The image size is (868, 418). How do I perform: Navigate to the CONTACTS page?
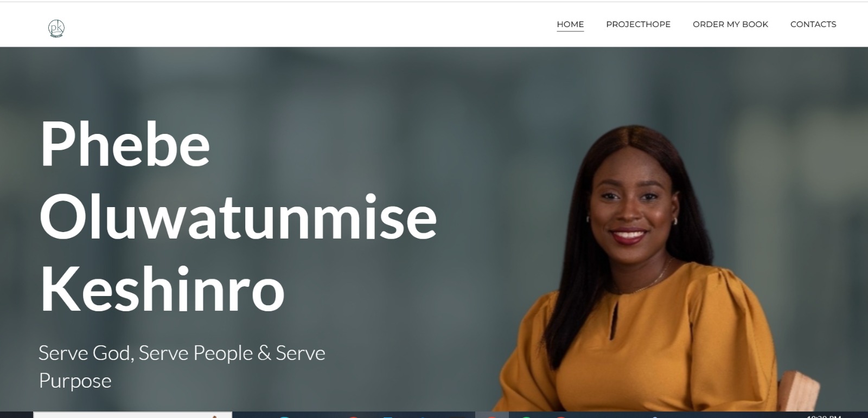tap(813, 24)
